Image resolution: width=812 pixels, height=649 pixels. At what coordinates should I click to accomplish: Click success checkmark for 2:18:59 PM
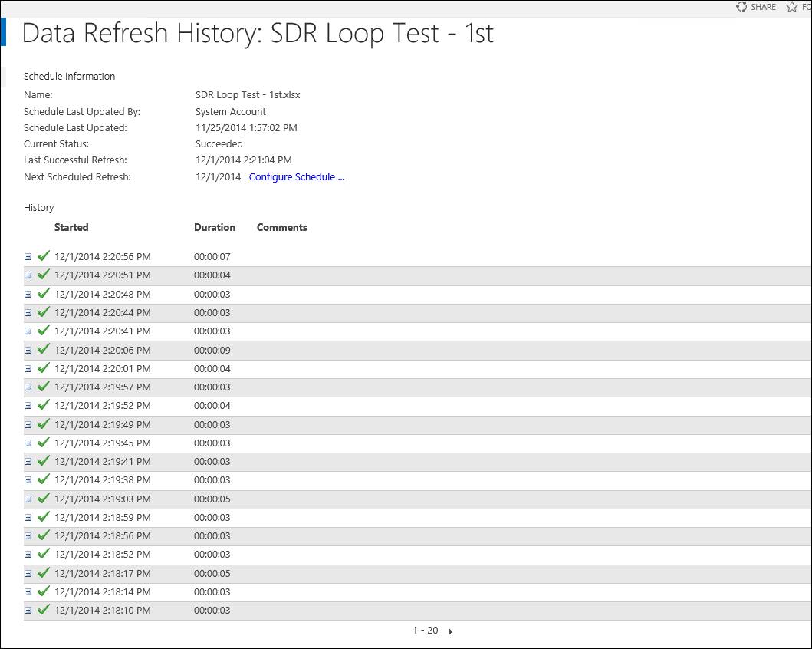(x=44, y=516)
